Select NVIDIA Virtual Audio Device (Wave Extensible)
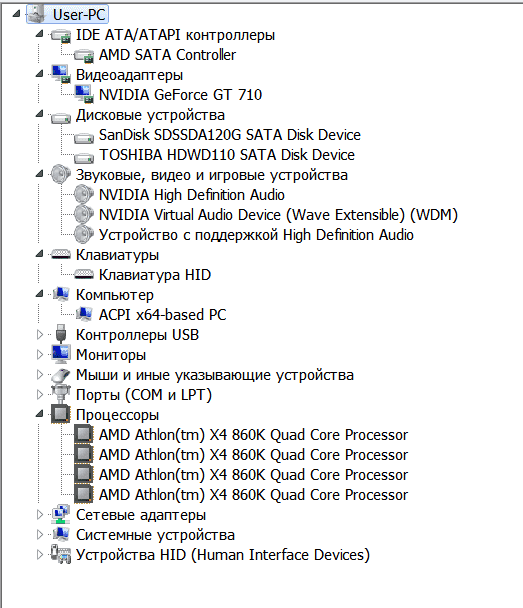 pos(278,215)
